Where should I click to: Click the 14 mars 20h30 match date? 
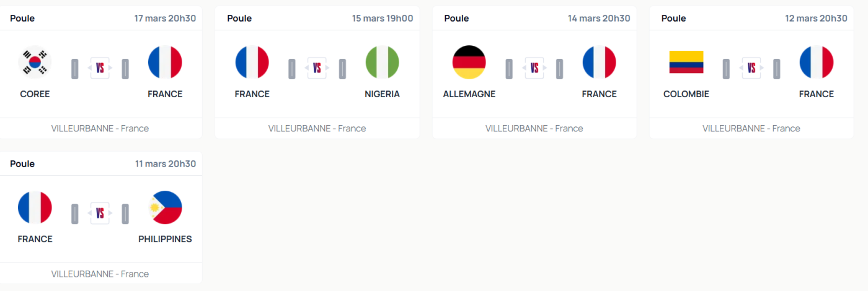pyautogui.click(x=599, y=19)
